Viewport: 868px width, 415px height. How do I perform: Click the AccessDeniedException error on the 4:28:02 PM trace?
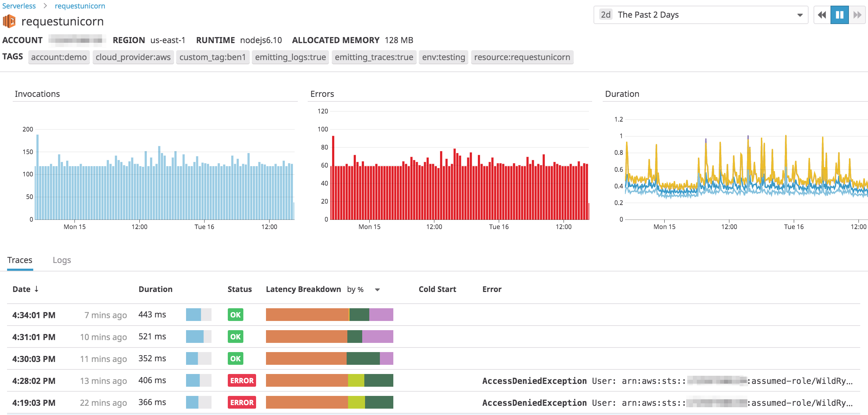(534, 381)
